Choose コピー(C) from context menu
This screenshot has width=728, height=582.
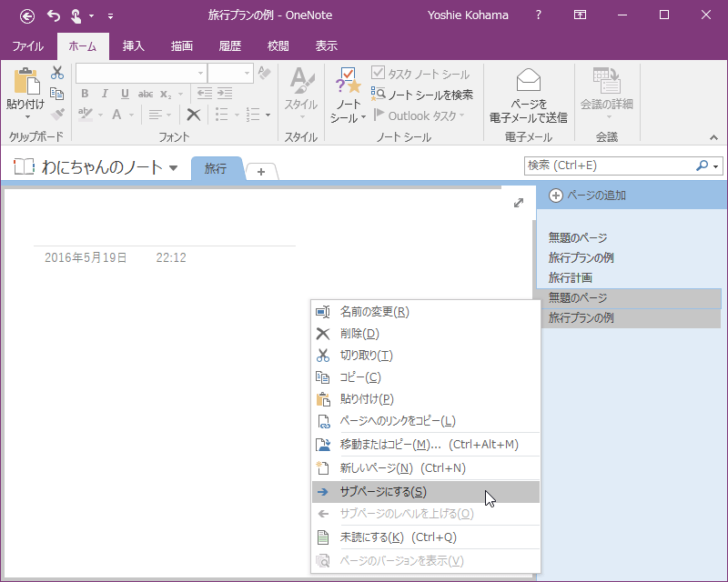[x=425, y=376]
